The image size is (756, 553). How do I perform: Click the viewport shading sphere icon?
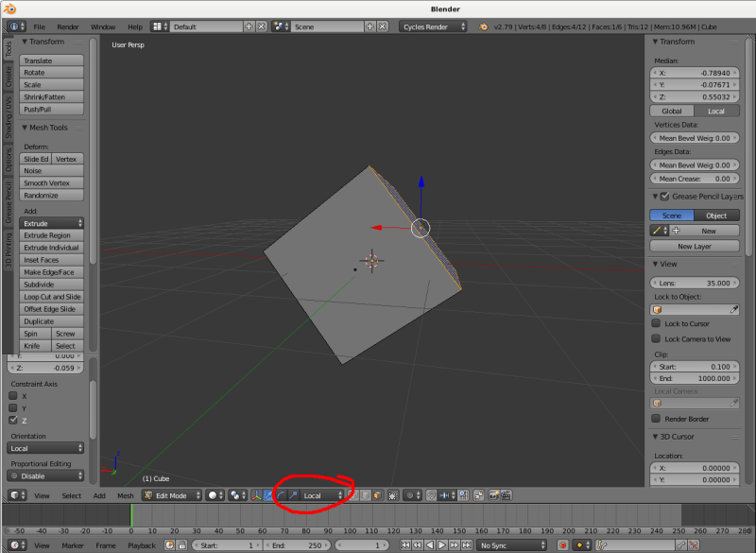coord(214,494)
